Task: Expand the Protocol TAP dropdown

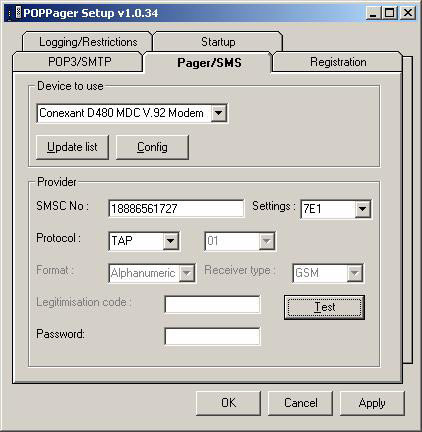Action: pyautogui.click(x=171, y=241)
